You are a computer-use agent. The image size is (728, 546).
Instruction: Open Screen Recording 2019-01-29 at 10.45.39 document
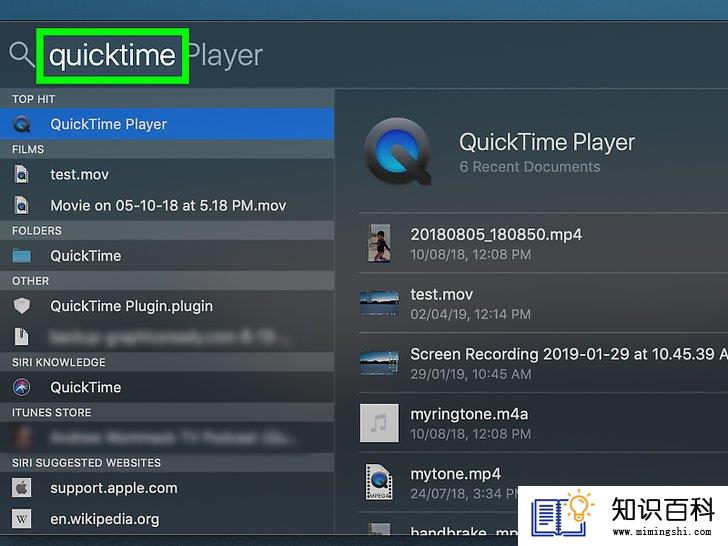pos(543,363)
